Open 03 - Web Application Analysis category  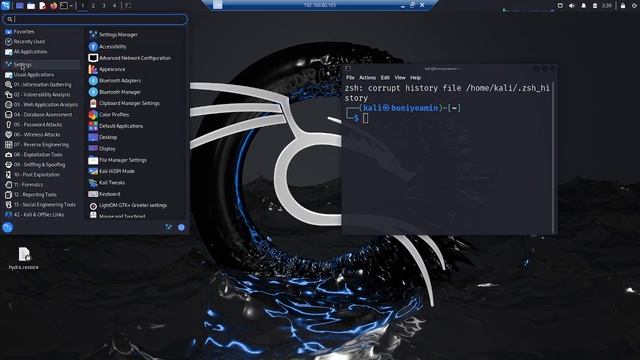tap(42, 104)
